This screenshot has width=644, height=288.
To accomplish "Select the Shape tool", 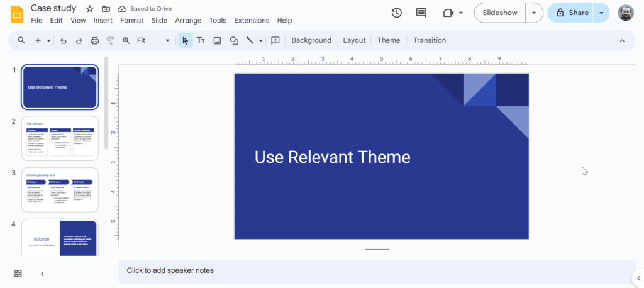I will point(233,40).
